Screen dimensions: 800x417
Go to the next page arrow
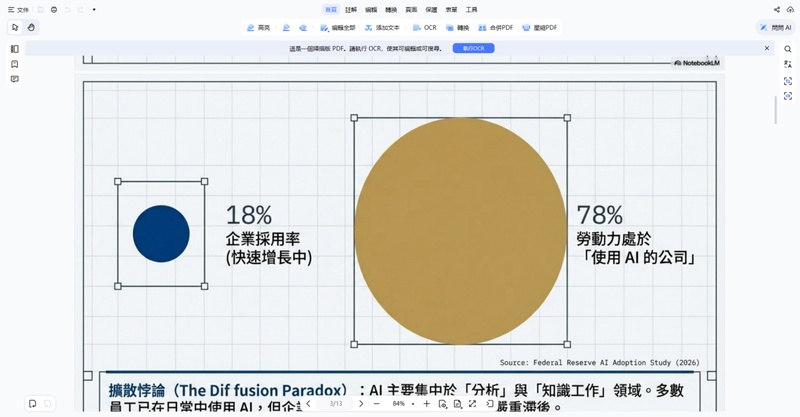(361, 404)
